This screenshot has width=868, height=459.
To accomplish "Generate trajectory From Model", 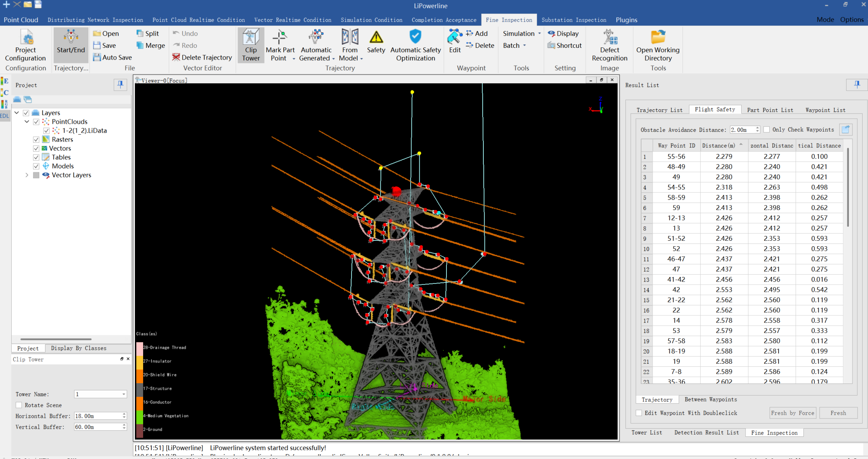I will pyautogui.click(x=350, y=46).
